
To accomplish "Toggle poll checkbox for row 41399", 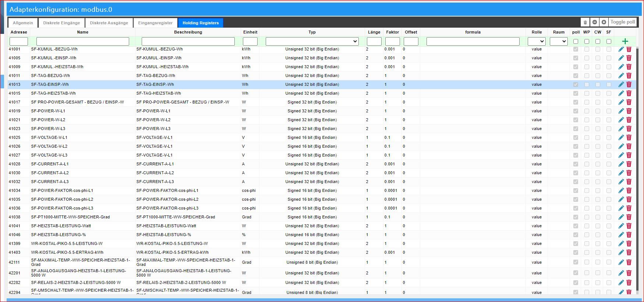I will click(576, 243).
